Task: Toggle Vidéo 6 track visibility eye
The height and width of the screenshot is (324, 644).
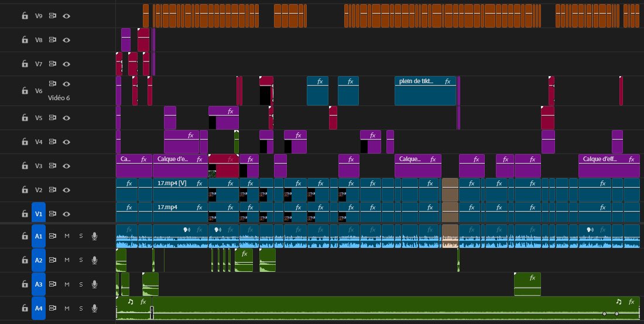Action: 67,84
